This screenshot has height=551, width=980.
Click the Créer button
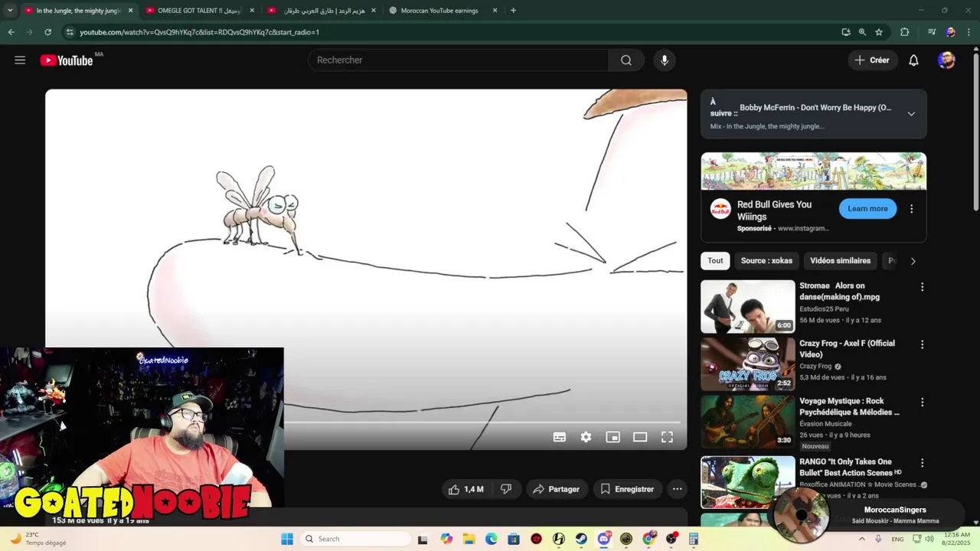click(x=871, y=60)
